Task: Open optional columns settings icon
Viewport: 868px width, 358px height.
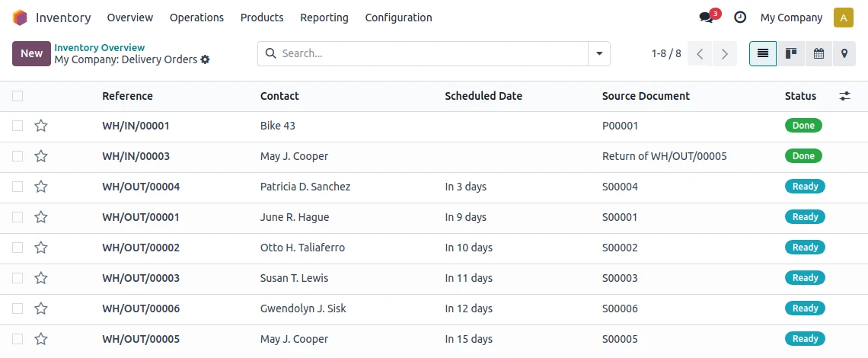Action: [x=844, y=96]
